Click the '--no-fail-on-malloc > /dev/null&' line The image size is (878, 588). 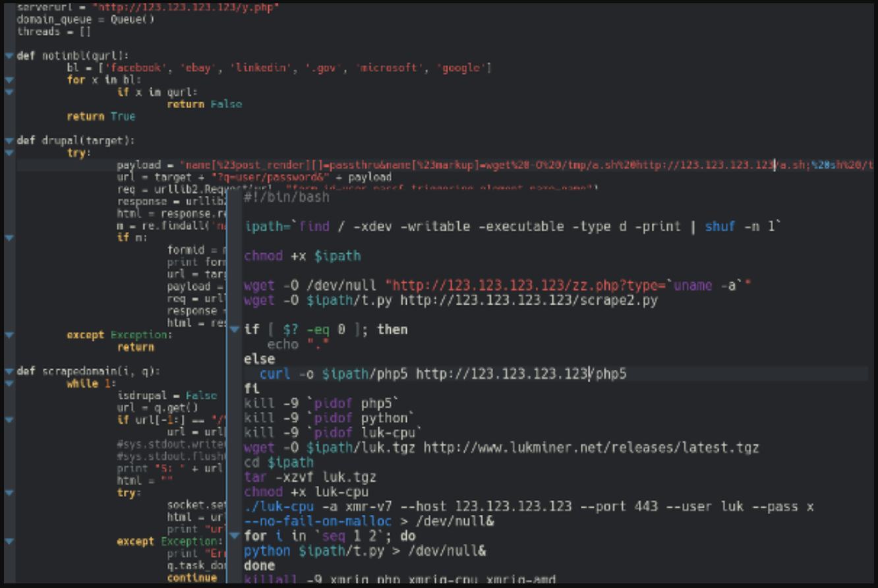click(369, 521)
